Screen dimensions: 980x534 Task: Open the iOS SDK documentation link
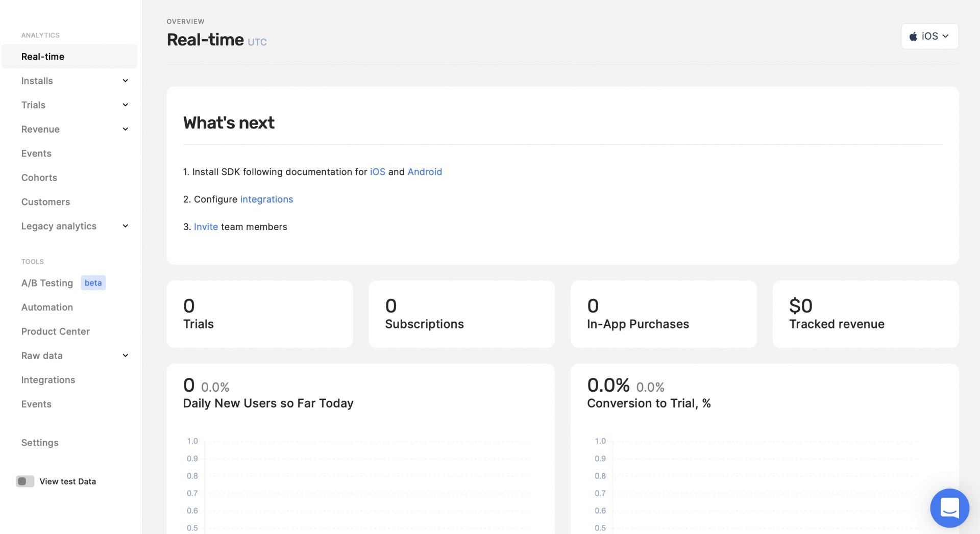(377, 172)
